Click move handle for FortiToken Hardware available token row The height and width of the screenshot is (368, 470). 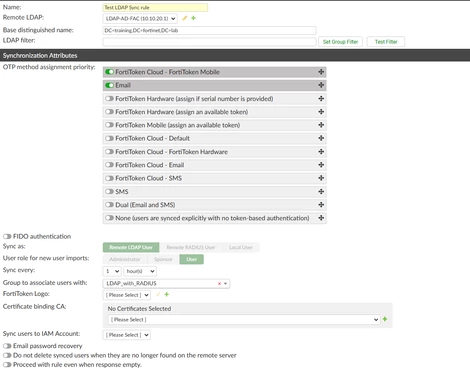[x=321, y=112]
